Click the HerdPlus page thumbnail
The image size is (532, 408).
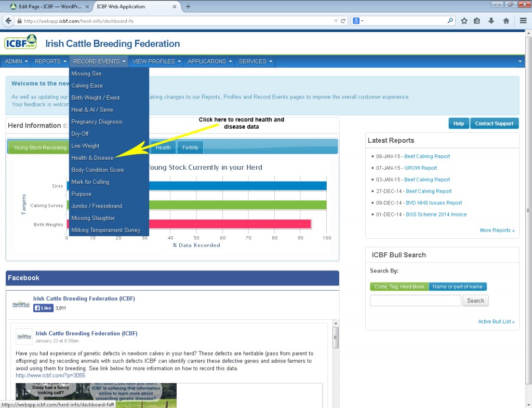click(x=24, y=336)
